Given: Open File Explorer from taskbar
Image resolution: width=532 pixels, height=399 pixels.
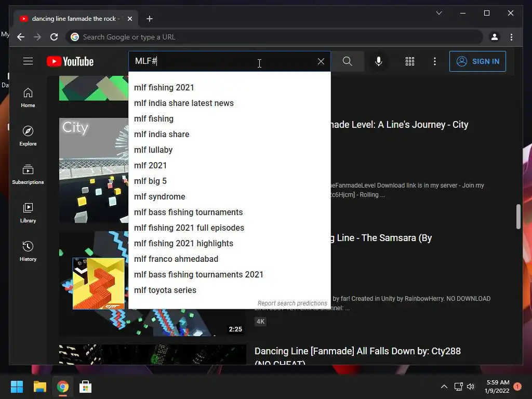Looking at the screenshot, I should [39, 387].
